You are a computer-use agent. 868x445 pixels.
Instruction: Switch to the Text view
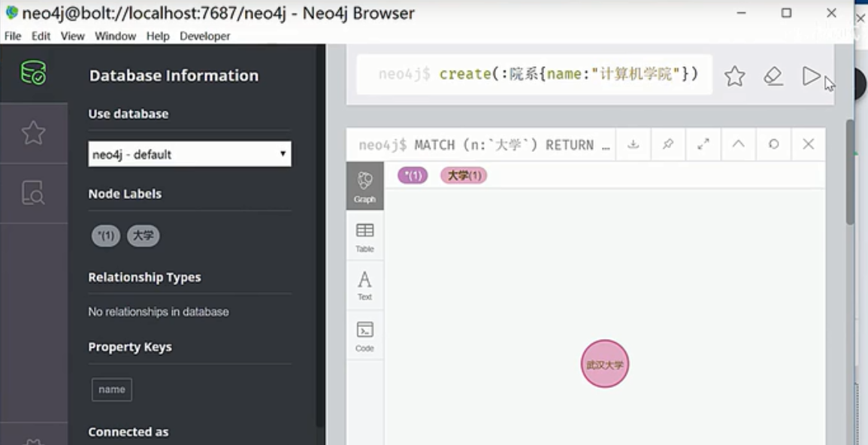(x=364, y=285)
